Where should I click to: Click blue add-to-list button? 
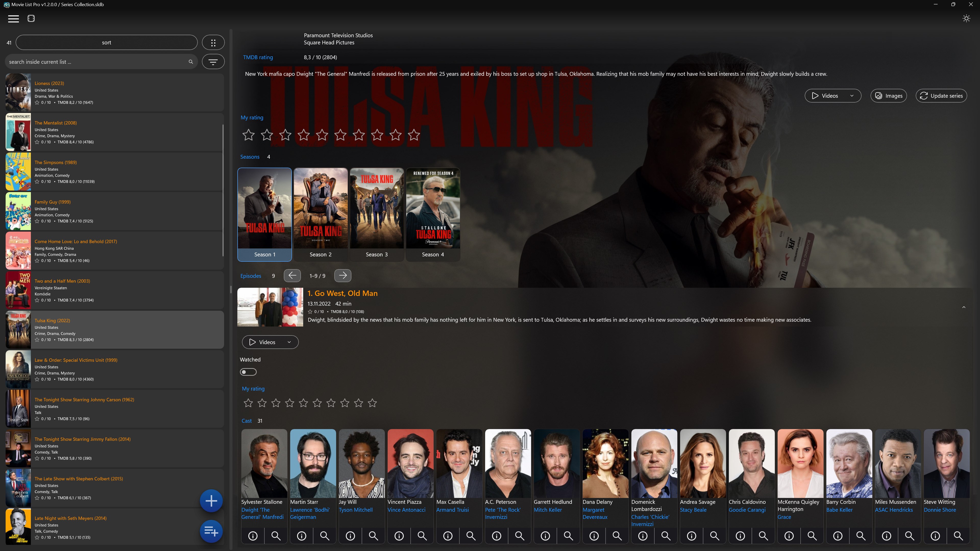coord(211,531)
